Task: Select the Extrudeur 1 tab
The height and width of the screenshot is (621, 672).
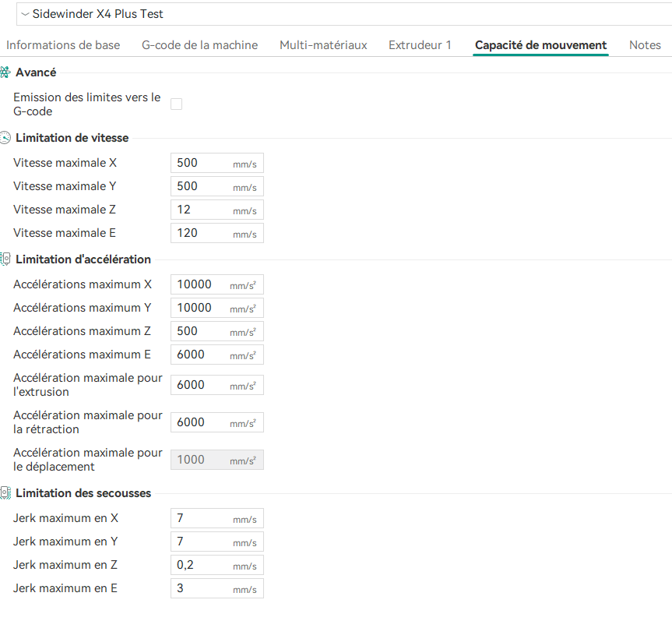Action: pyautogui.click(x=420, y=45)
